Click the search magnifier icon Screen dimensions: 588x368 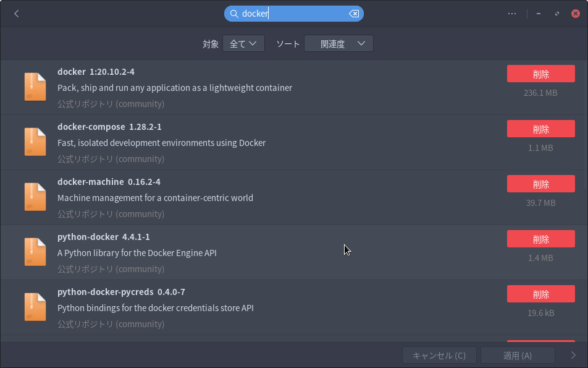(234, 14)
